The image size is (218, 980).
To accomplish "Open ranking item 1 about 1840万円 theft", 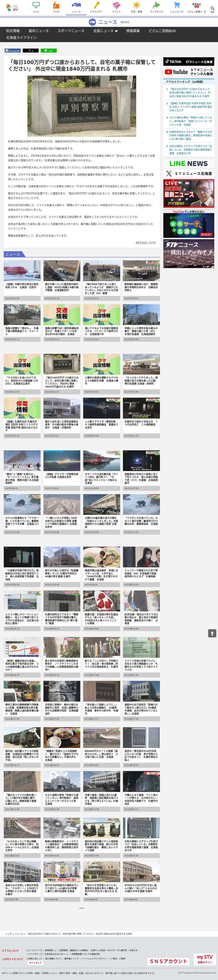I will click(x=190, y=92).
